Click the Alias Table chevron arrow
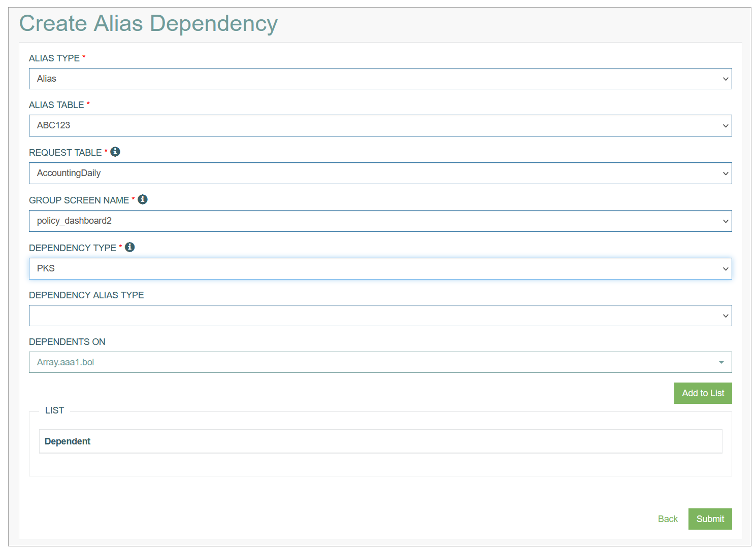This screenshot has height=553, width=756. pos(726,126)
